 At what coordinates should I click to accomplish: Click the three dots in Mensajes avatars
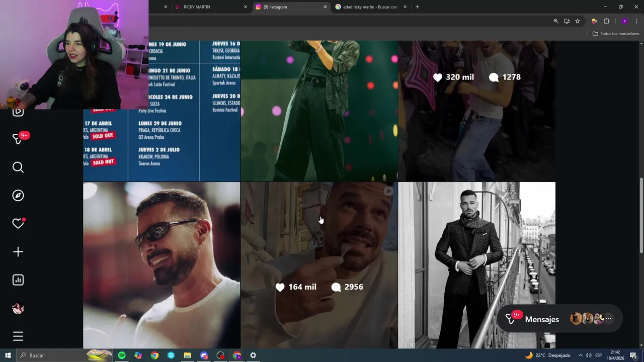(608, 318)
